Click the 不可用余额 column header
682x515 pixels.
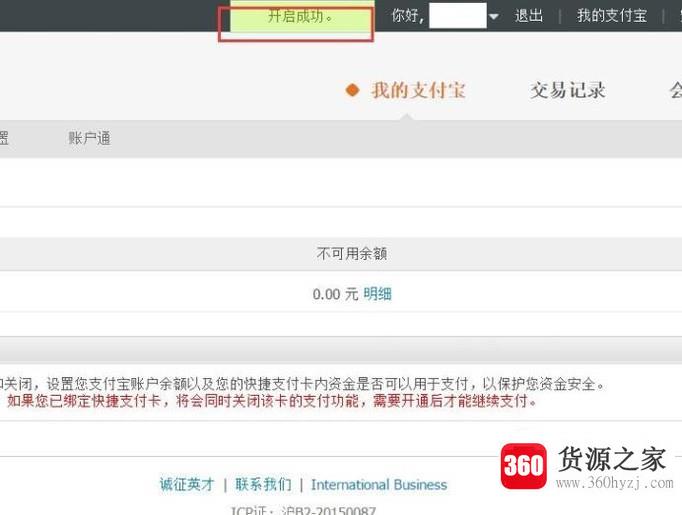352,253
